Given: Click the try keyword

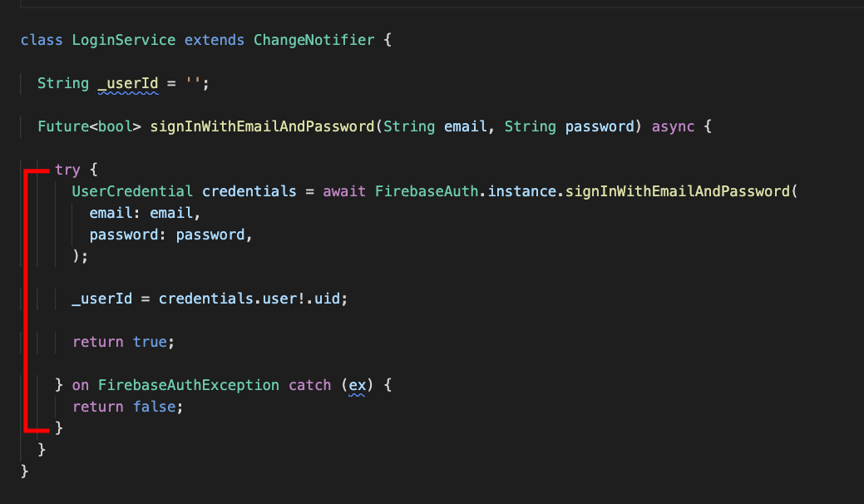Looking at the screenshot, I should point(67,170).
